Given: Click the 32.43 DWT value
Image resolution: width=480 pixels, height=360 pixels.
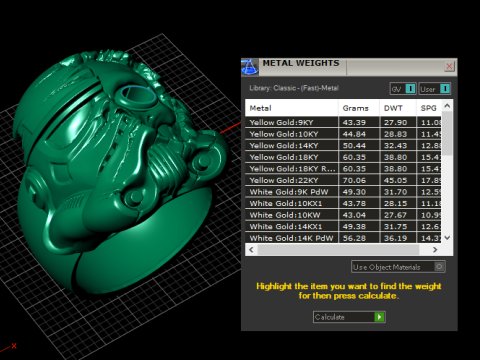Looking at the screenshot, I should 395,146.
